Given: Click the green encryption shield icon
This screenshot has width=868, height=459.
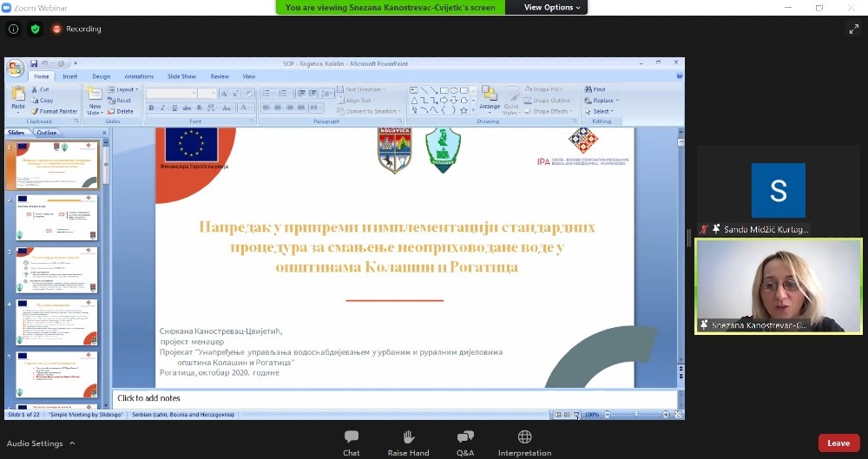Looking at the screenshot, I should 35,29.
